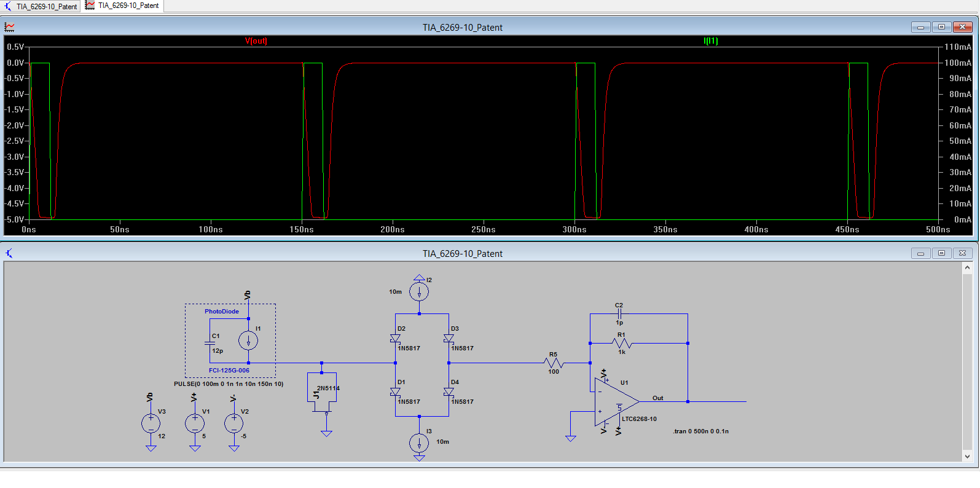Click the Out net label
The image size is (980, 488).
tap(658, 398)
